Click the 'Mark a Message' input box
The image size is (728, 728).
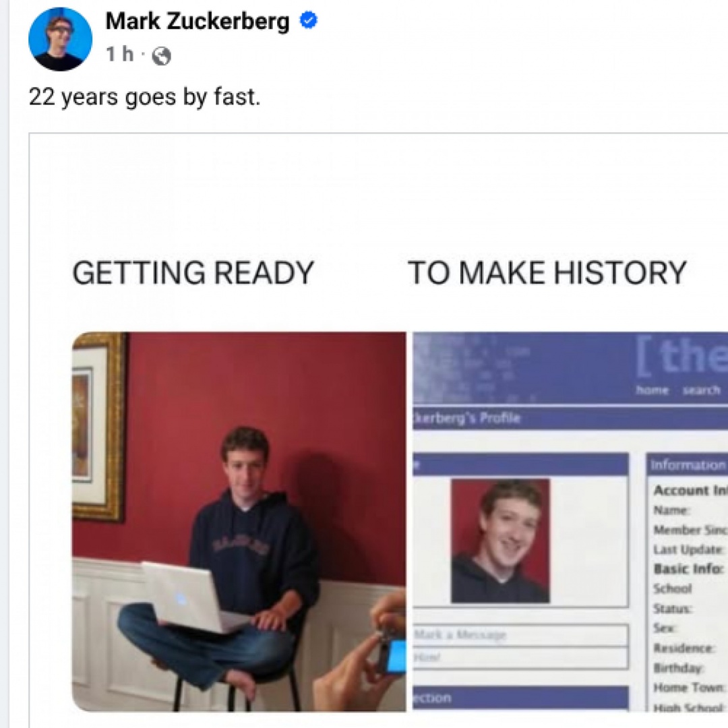click(x=520, y=635)
